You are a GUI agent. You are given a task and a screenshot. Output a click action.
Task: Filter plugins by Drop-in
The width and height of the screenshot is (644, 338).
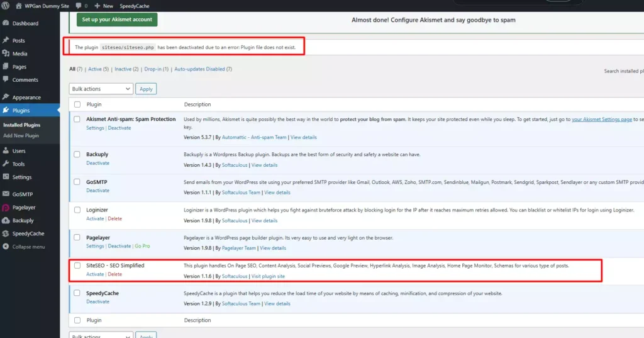153,69
